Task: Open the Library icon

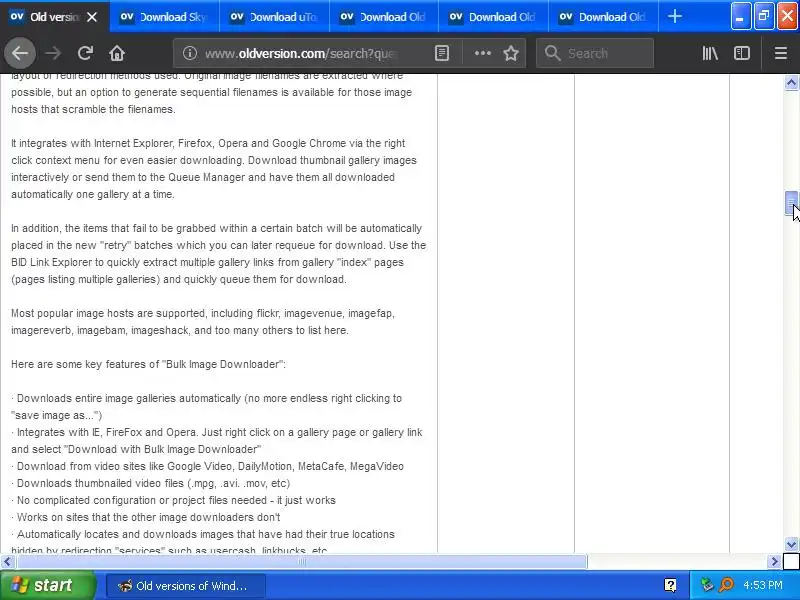Action: [710, 53]
